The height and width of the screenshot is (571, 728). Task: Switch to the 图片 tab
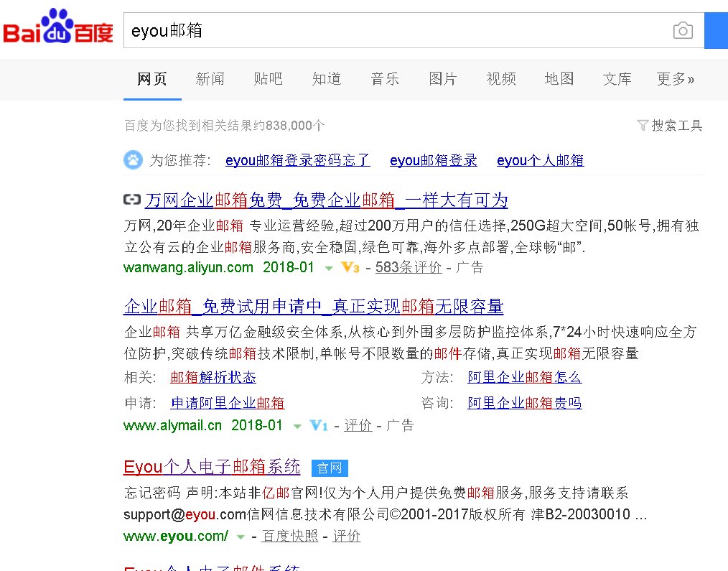click(x=443, y=79)
